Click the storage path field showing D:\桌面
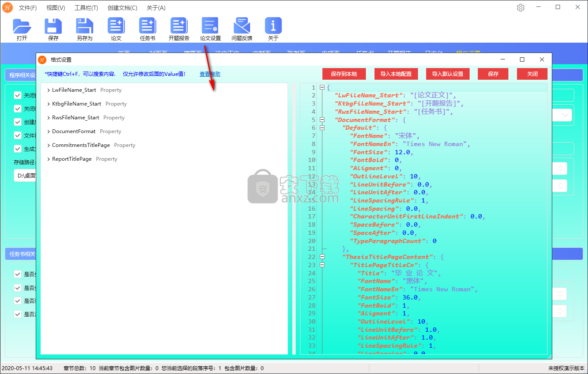588x374 pixels. pyautogui.click(x=25, y=176)
